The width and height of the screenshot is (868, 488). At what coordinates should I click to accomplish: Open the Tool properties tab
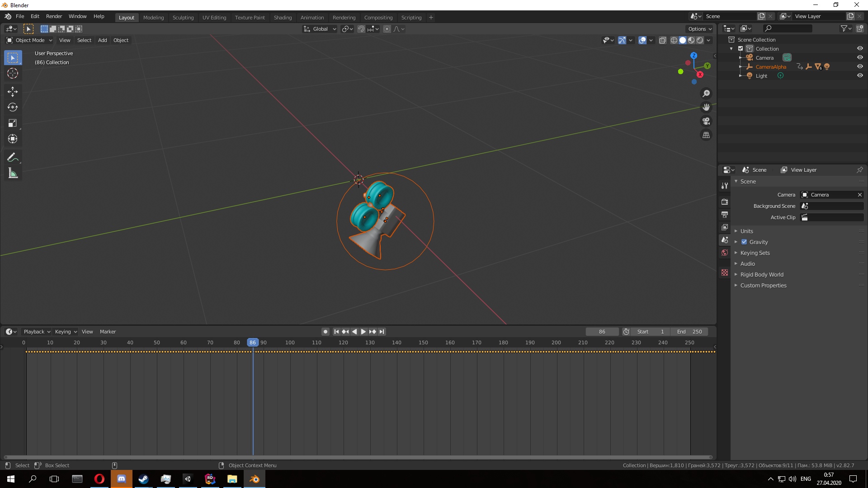pos(725,186)
